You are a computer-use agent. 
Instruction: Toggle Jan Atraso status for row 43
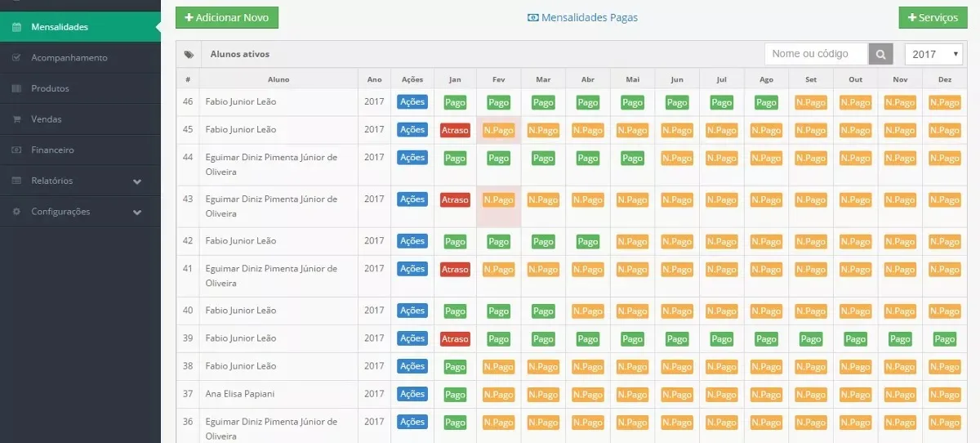[455, 200]
